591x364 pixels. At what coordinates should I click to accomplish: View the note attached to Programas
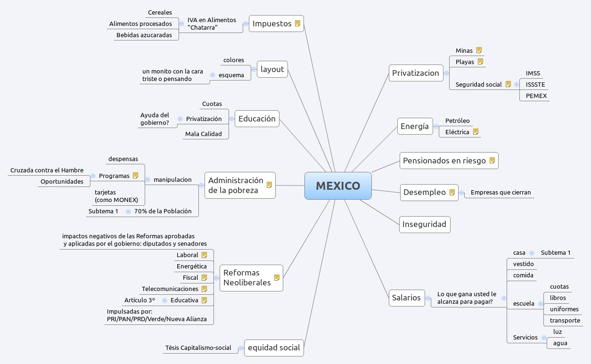click(x=136, y=175)
